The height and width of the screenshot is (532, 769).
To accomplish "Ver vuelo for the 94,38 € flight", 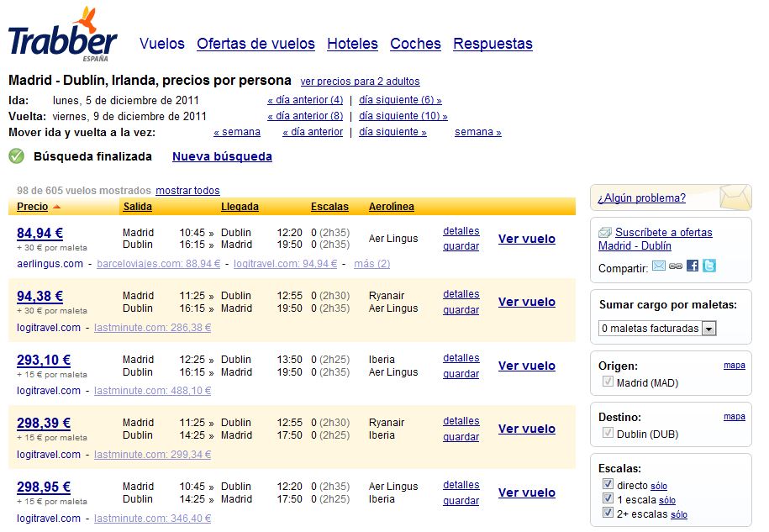I will (x=527, y=302).
